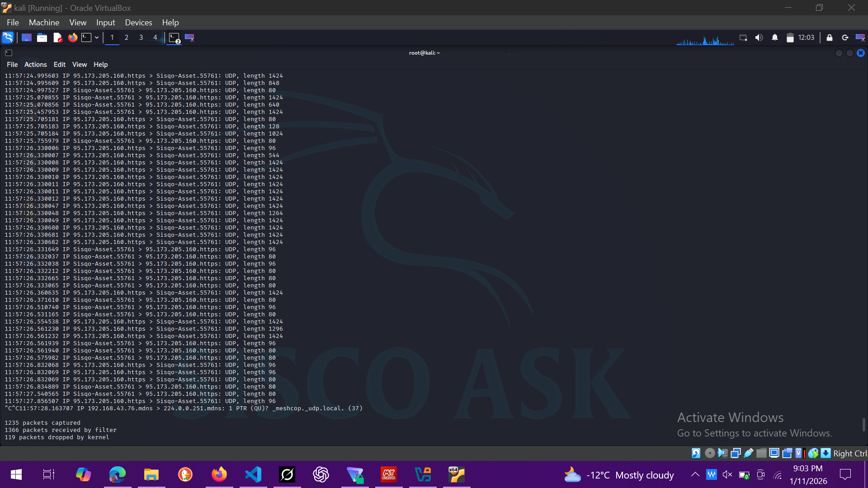
Task: Click the VirtualBox keyboard capture arrow indicator
Action: point(826,453)
